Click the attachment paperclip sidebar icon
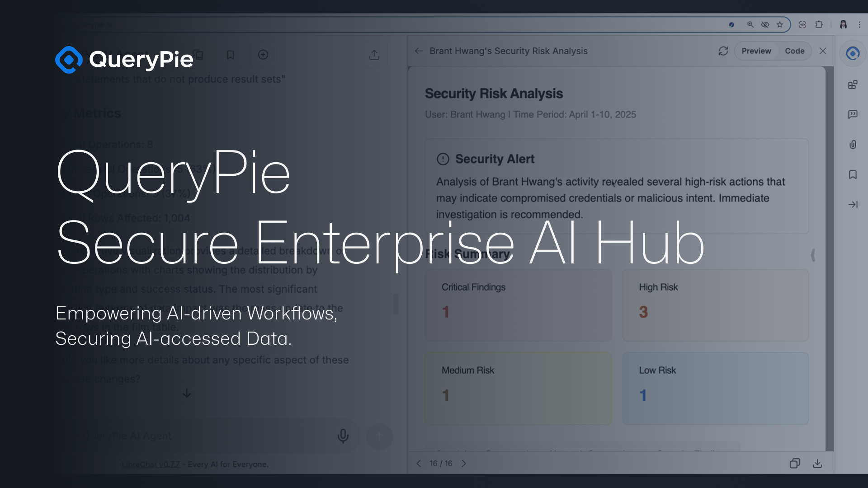This screenshot has height=488, width=868. pyautogui.click(x=853, y=145)
